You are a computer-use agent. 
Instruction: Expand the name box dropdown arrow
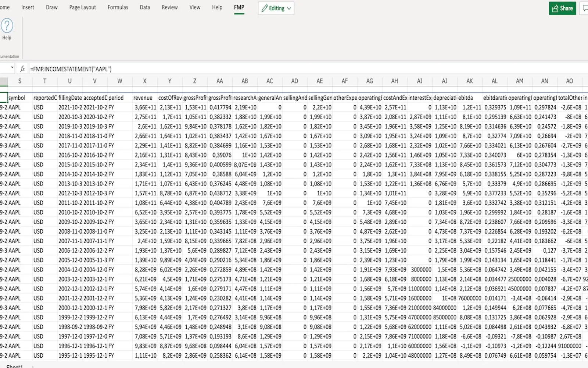(x=12, y=68)
